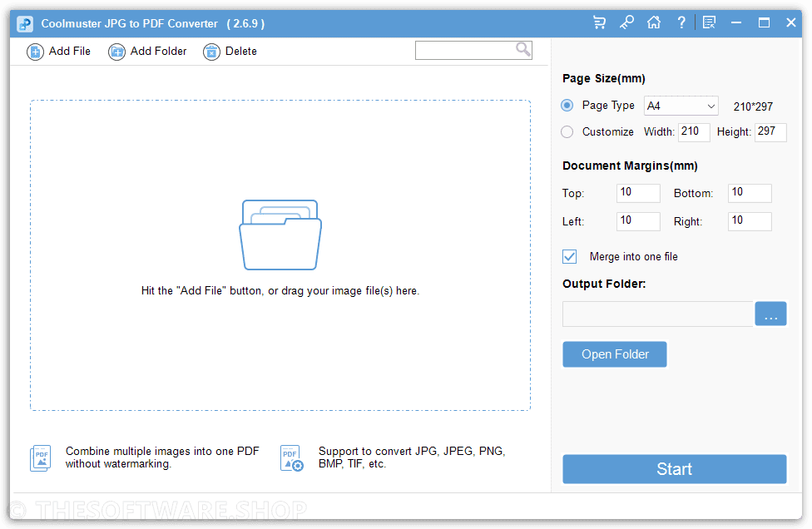Click the key register icon
This screenshot has width=812, height=529.
point(626,22)
